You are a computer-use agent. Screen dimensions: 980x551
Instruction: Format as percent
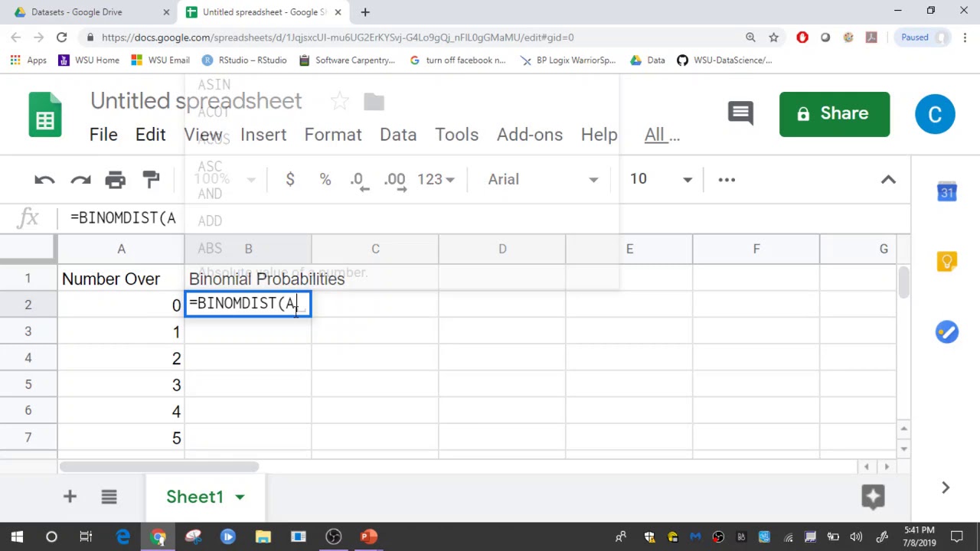tap(325, 179)
